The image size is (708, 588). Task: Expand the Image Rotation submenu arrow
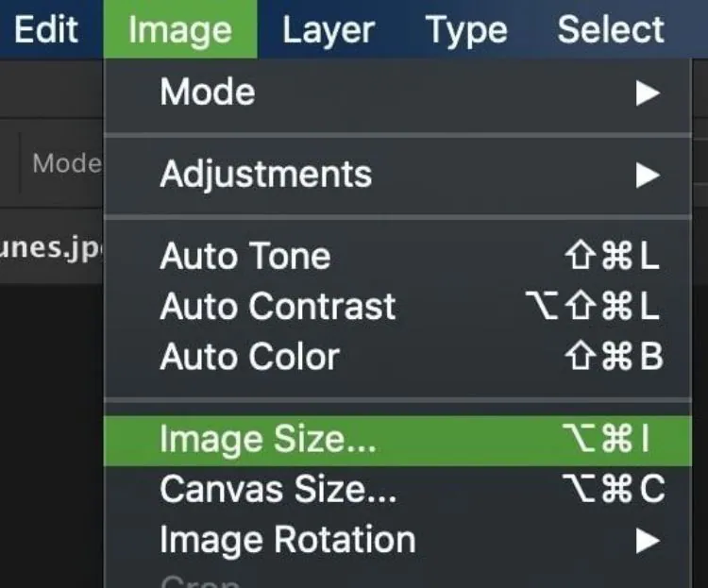point(647,541)
